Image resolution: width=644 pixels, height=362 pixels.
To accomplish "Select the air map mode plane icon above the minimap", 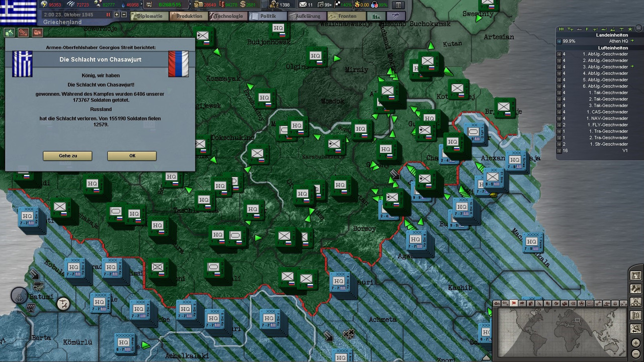I will pos(599,303).
